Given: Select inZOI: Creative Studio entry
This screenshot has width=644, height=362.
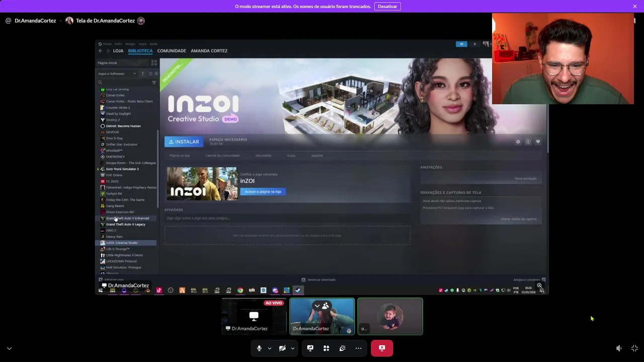Looking at the screenshot, I should [126, 243].
